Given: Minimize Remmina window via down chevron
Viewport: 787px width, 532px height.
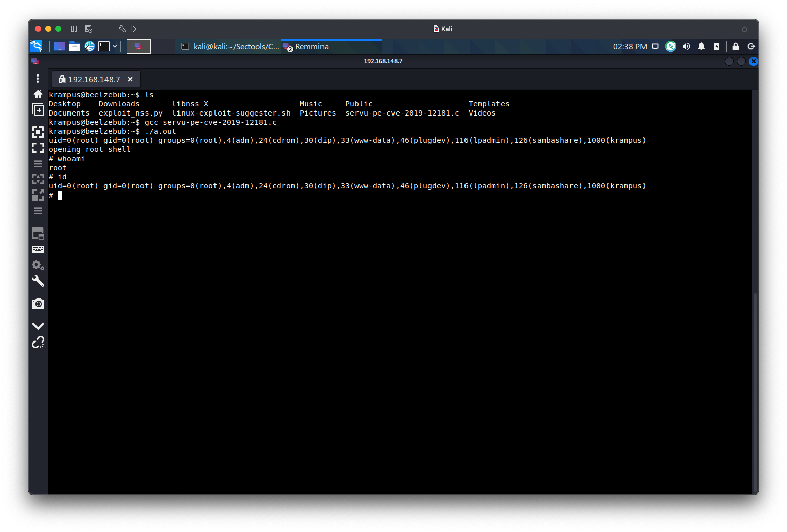Looking at the screenshot, I should [x=38, y=326].
